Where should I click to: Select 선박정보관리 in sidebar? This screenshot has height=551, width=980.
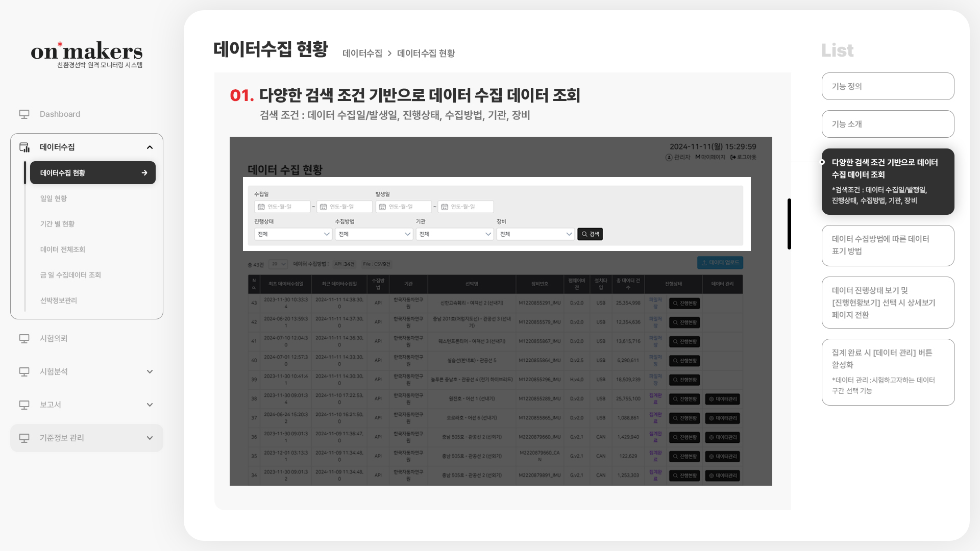pos(59,300)
